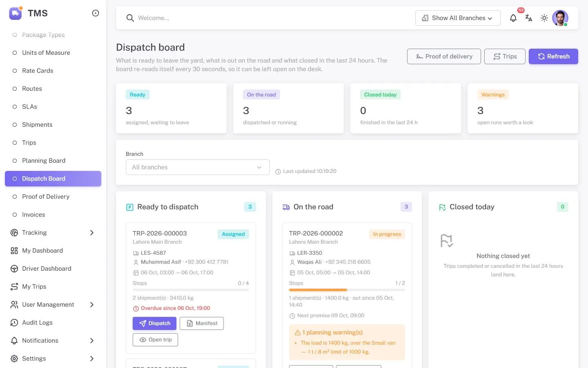The image size is (588, 368).
Task: Click the flag icon in Closed today
Action: tap(442, 207)
